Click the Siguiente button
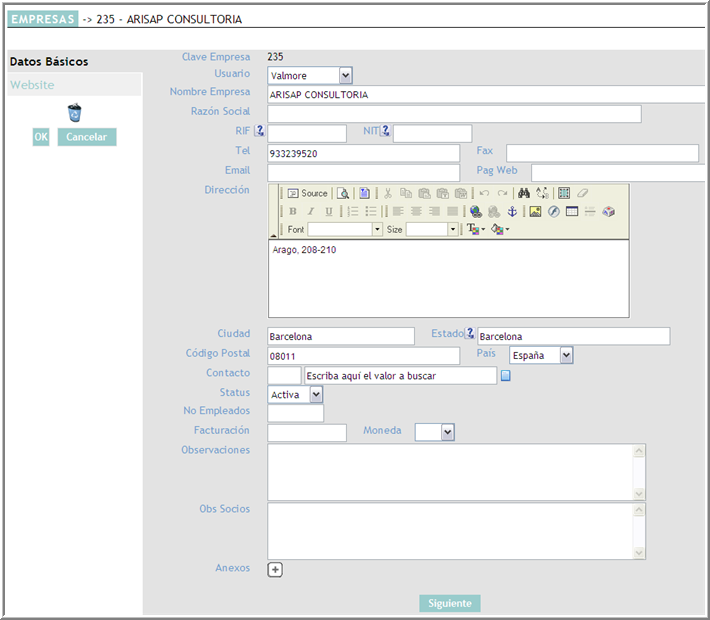710x620 pixels. (450, 603)
